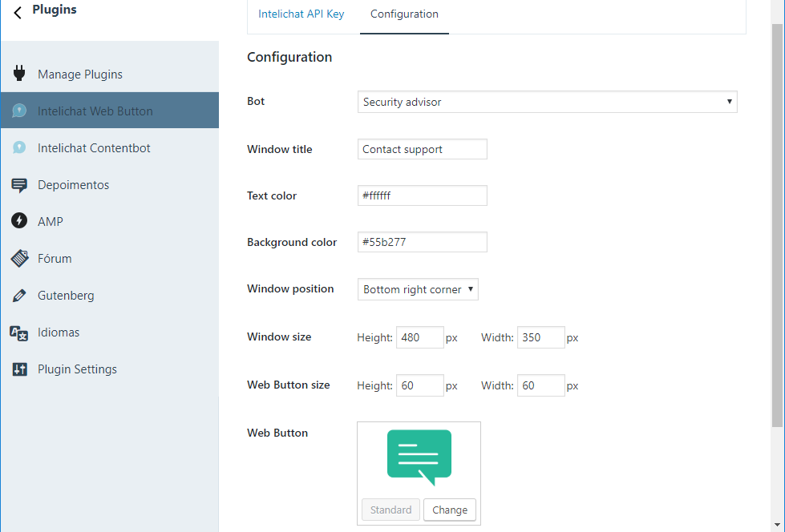Viewport: 785px width, 532px height.
Task: Focus the Window title text field
Action: pos(422,149)
